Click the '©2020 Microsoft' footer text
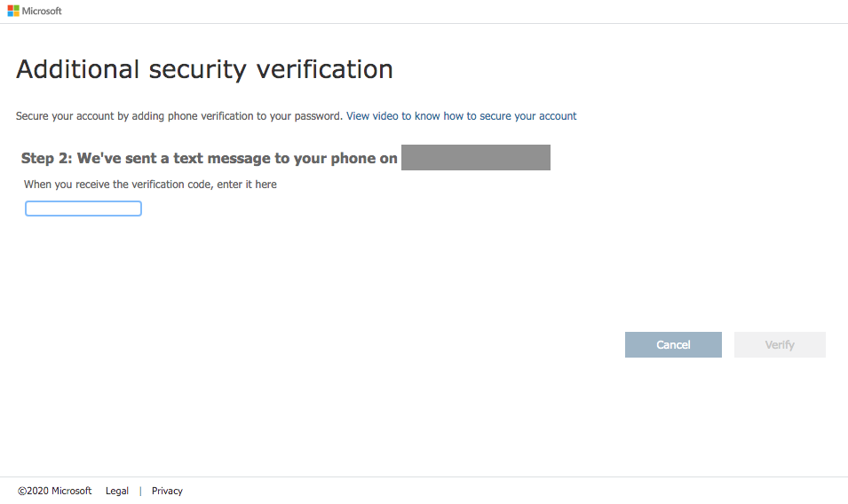 coord(54,491)
